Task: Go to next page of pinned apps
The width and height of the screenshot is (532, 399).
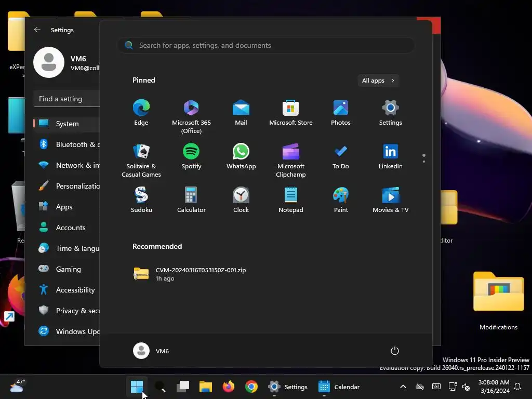Action: (424, 161)
